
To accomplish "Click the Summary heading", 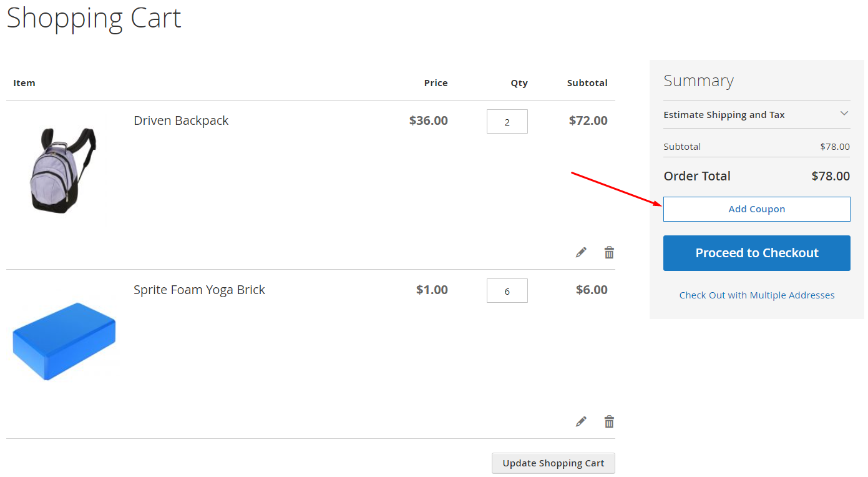I will 698,81.
